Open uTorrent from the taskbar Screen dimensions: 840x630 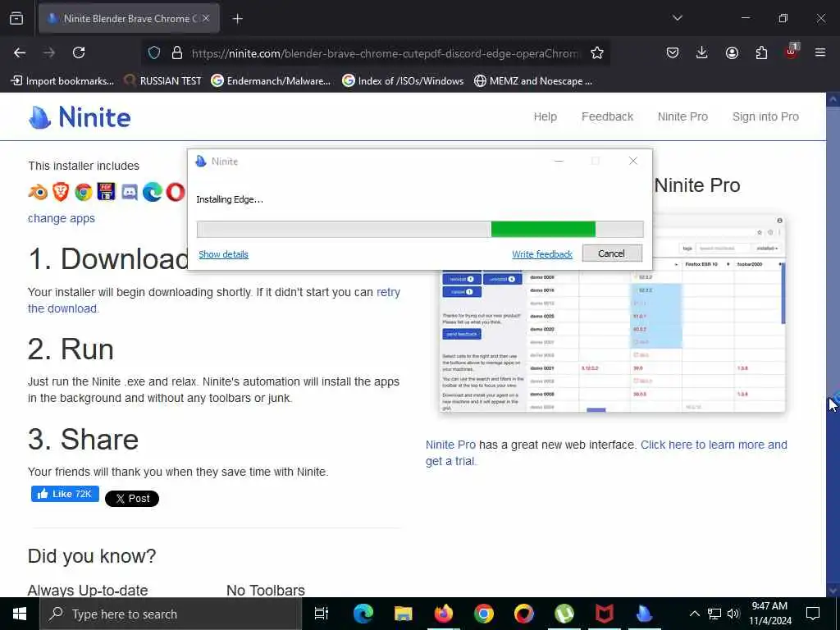click(564, 614)
